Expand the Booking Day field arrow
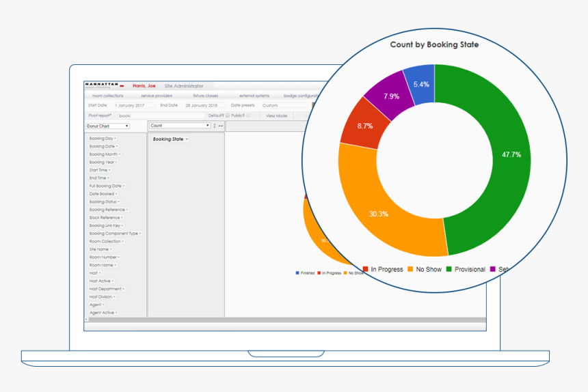This screenshot has width=588, height=392. click(115, 139)
